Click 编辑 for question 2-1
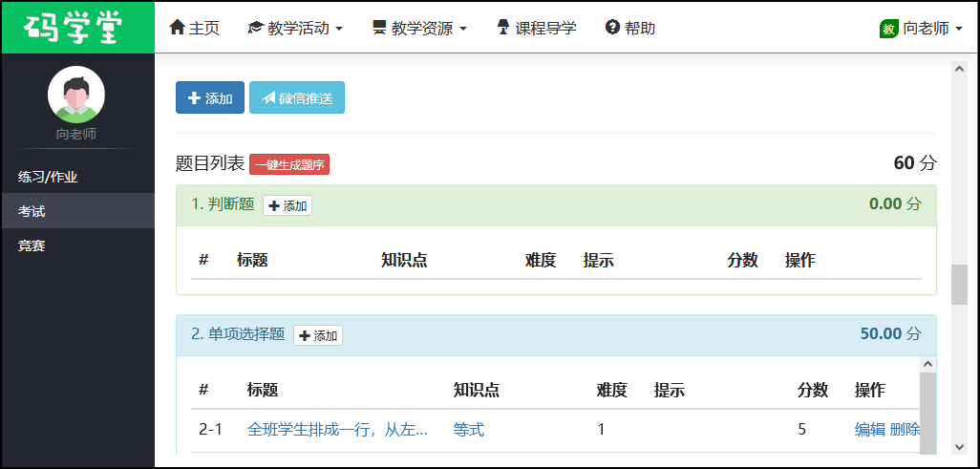 point(870,430)
